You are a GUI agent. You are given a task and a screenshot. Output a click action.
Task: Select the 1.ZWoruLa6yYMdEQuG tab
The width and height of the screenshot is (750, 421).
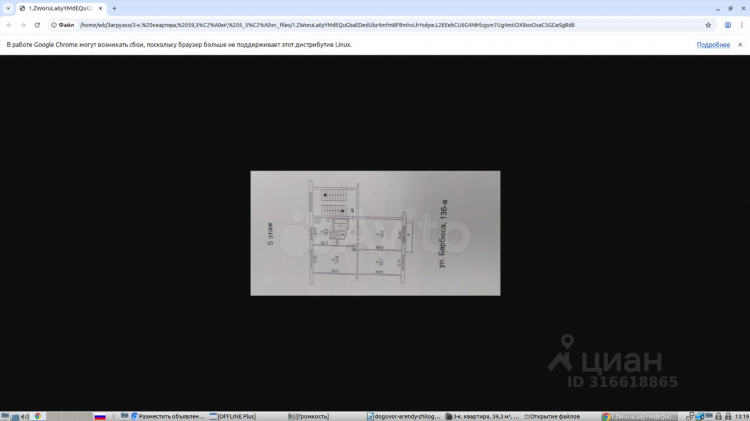(60, 8)
